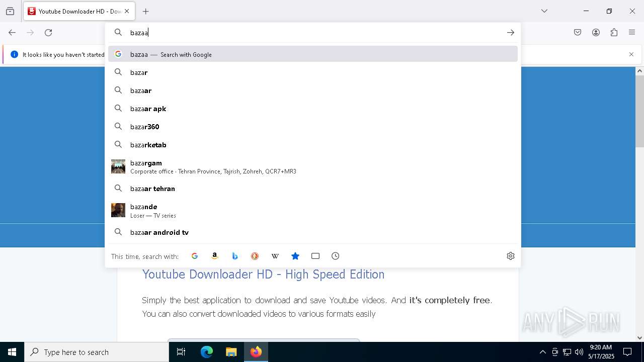Screen dimensions: 644x362
Task: Open the Windows notification center
Action: (627, 352)
